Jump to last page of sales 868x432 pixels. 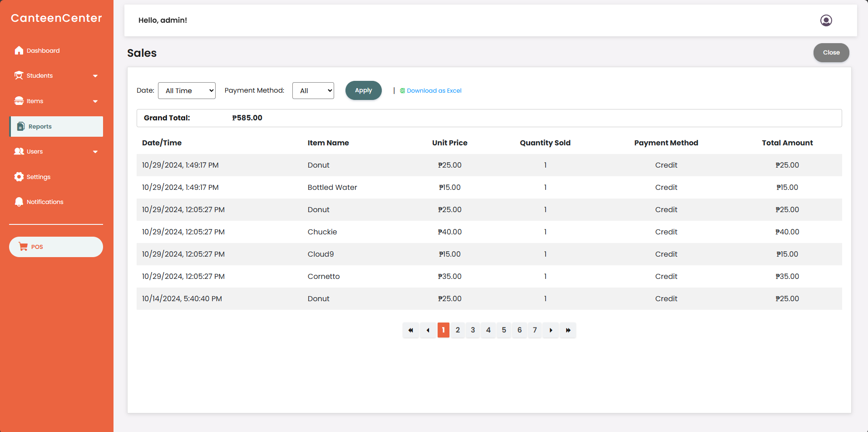coord(568,330)
